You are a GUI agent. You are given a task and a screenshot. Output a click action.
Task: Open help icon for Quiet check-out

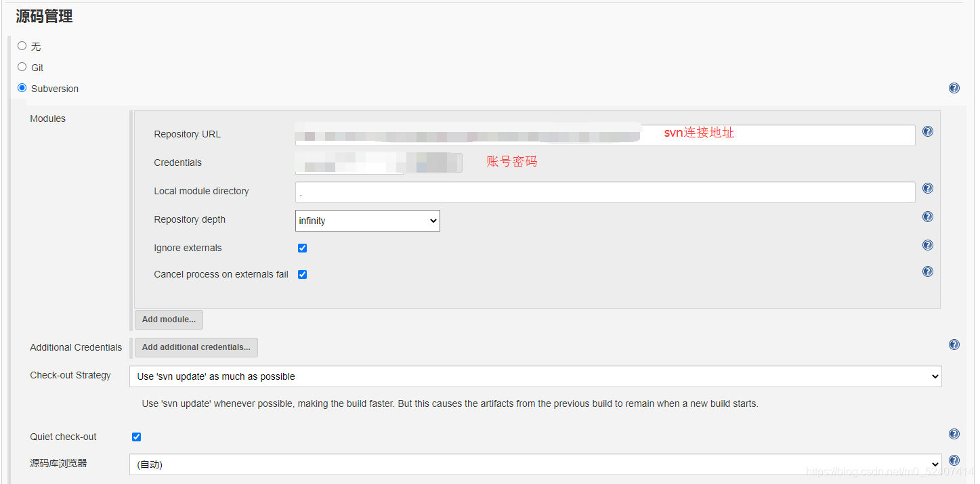[x=954, y=434]
